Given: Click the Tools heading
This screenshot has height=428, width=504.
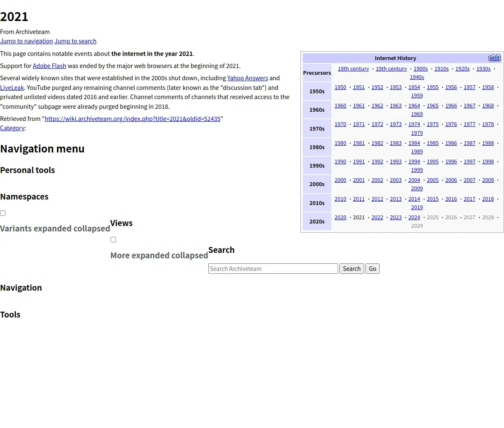Looking at the screenshot, I should tap(10, 315).
